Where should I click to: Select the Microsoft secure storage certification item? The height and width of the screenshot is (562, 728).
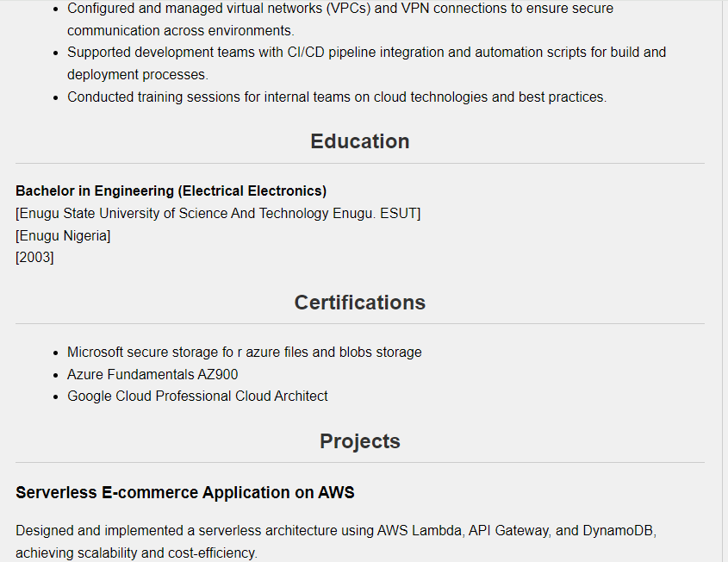click(244, 352)
